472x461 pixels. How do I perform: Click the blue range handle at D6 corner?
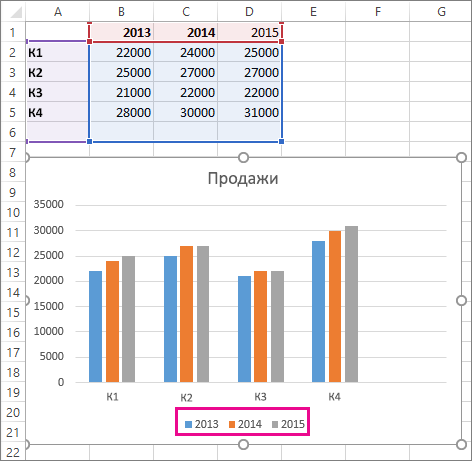tap(281, 141)
